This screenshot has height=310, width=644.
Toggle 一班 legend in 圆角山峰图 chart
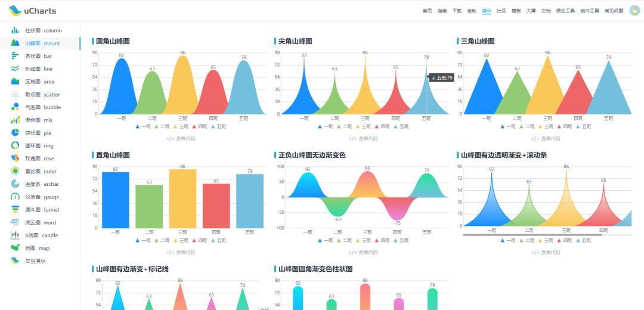coord(143,126)
